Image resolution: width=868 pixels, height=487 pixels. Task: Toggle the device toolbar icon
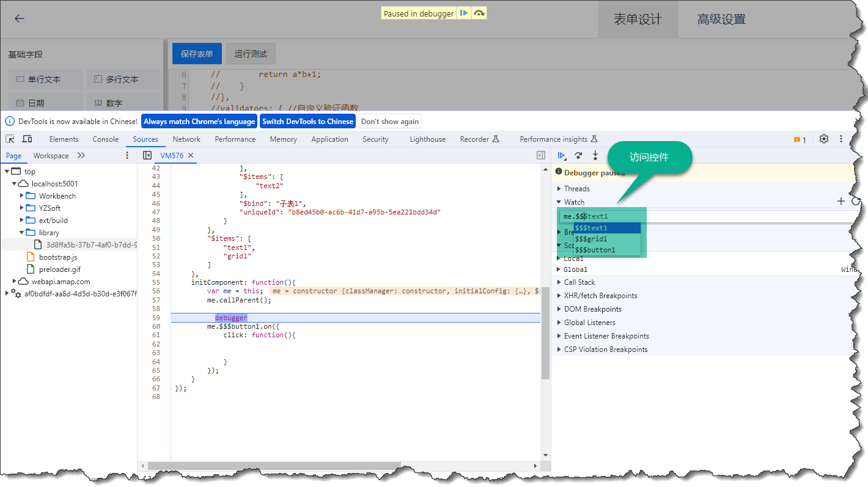[27, 139]
